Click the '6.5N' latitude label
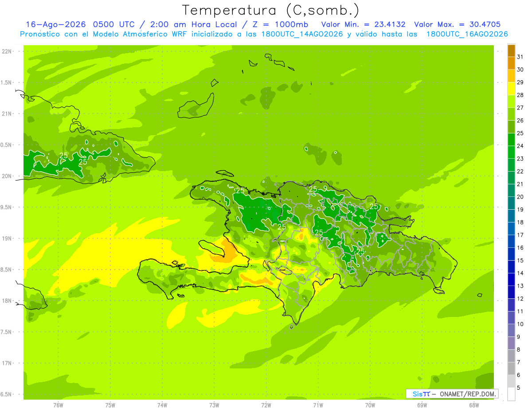 [7, 394]
